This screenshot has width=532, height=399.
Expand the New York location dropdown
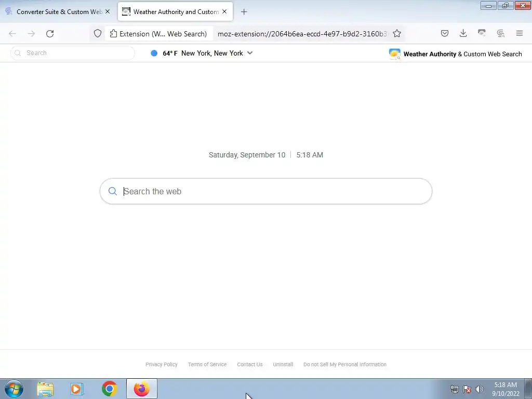tap(250, 53)
